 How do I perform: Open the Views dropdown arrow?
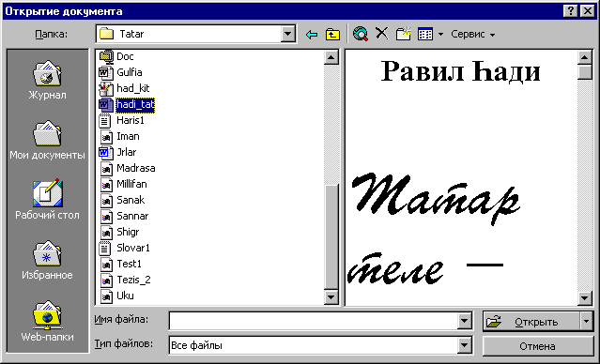coord(440,35)
